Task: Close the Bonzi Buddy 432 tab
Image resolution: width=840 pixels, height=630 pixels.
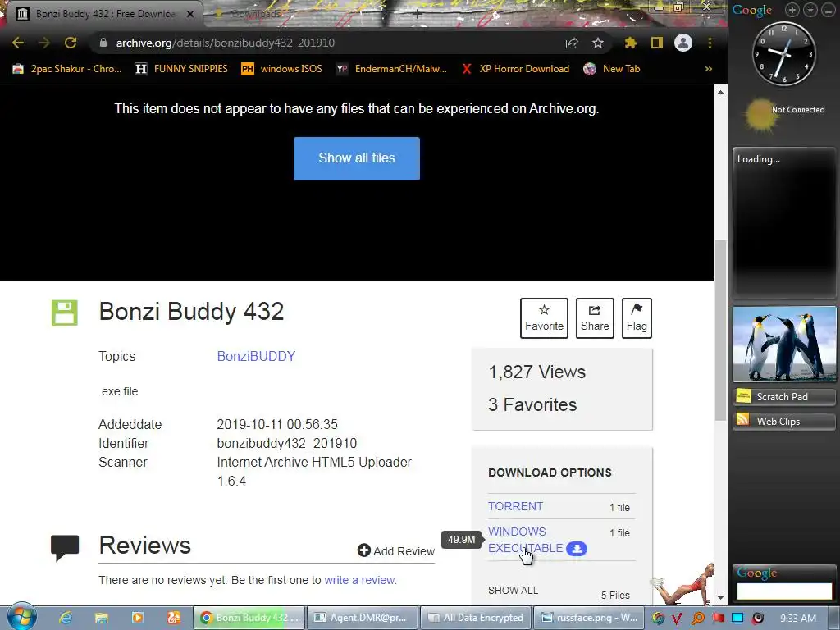Action: click(189, 14)
